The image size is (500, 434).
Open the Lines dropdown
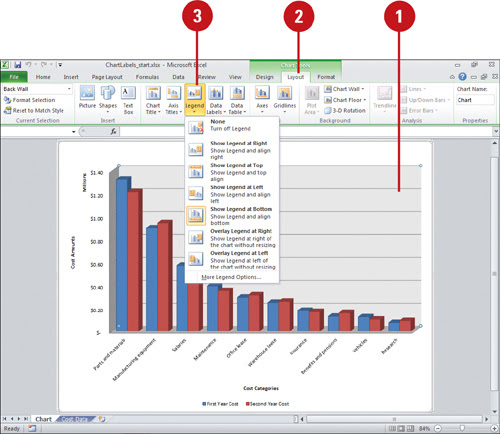(413, 89)
